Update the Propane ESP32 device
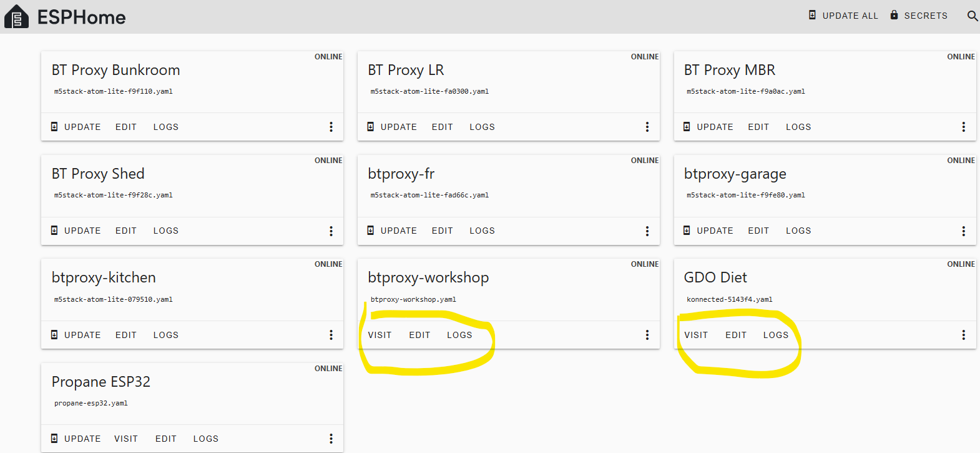 click(76, 439)
